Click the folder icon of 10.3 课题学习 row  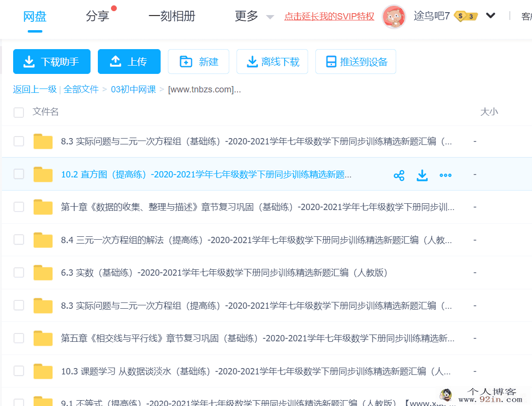[43, 371]
